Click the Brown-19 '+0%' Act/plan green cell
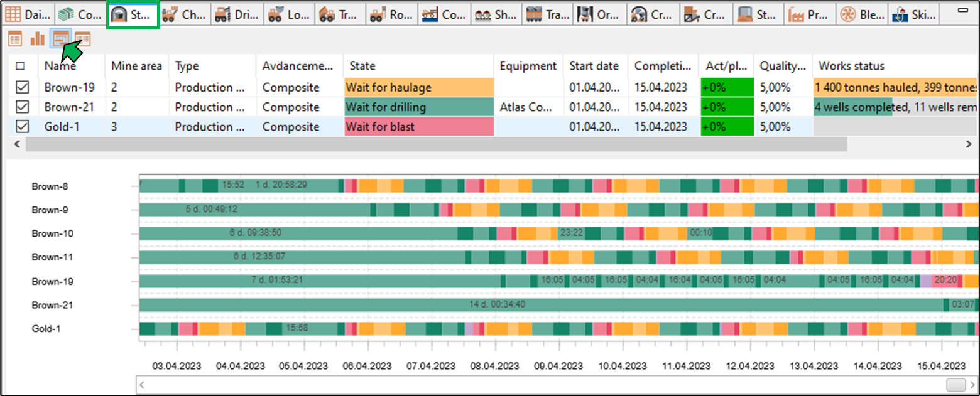 coord(727,87)
